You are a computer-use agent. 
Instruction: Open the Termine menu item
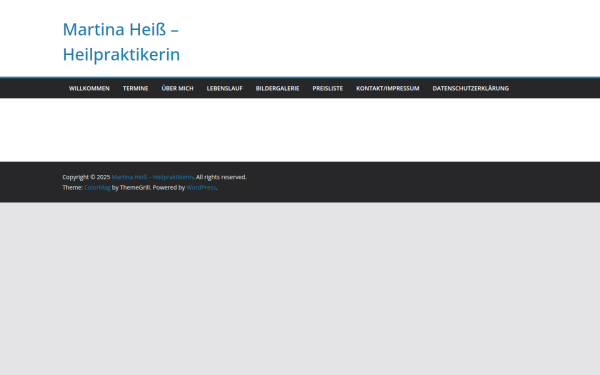click(135, 88)
